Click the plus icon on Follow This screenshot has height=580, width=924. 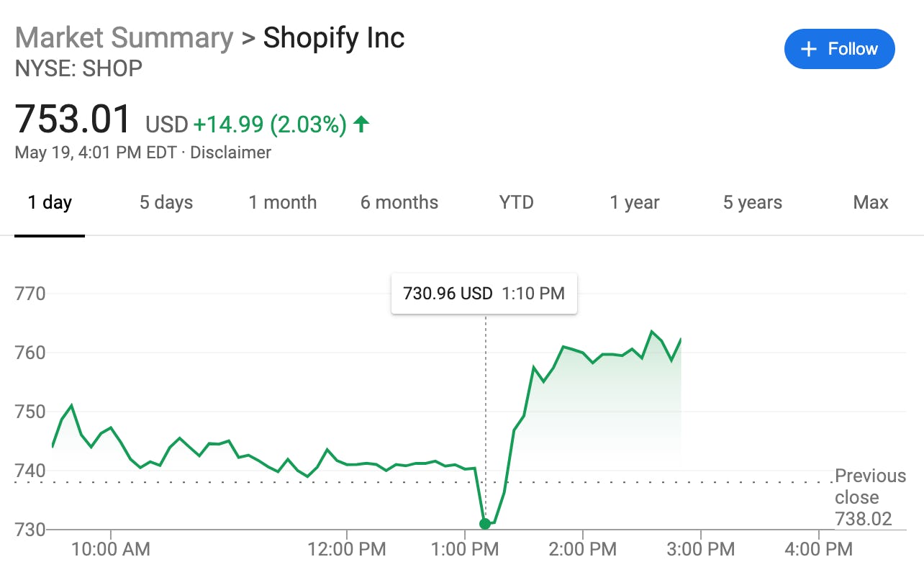(810, 49)
